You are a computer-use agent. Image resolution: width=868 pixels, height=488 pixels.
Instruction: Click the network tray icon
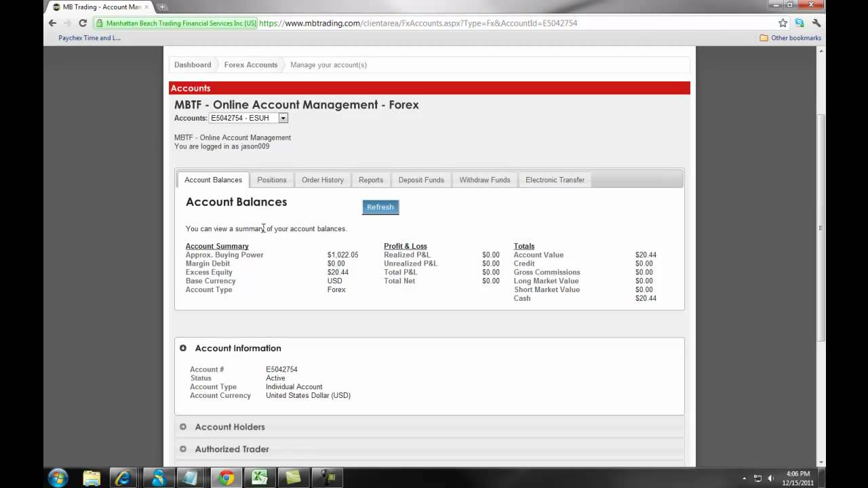pyautogui.click(x=758, y=479)
